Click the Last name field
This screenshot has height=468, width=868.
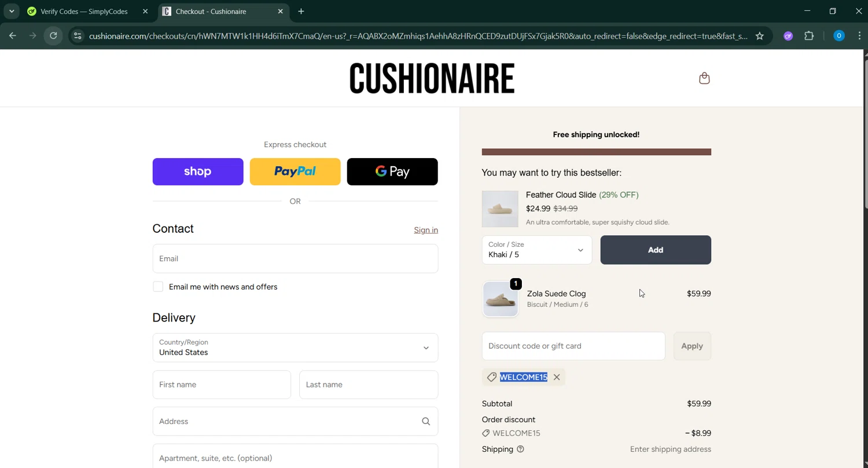(369, 385)
